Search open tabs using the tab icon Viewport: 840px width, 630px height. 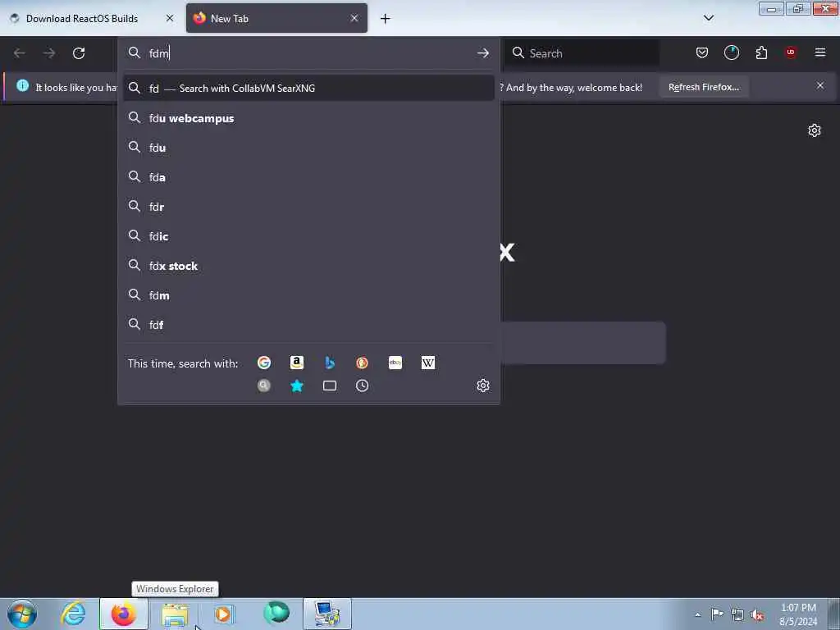[330, 386]
